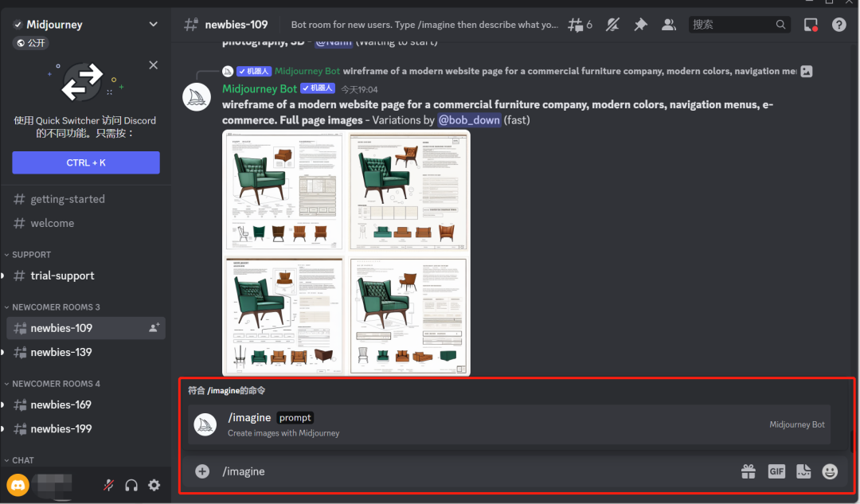Open the Midjourney server dropdown menu
Screen dimensions: 860x504
click(153, 24)
